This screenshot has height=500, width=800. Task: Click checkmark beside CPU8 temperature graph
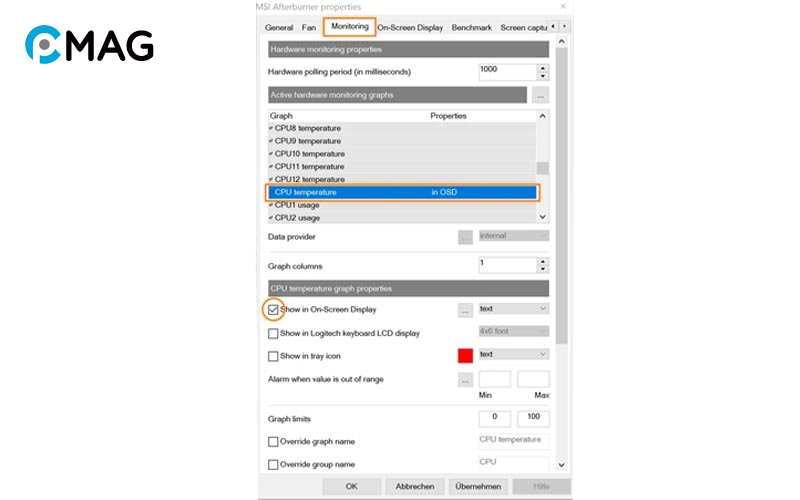click(x=271, y=129)
